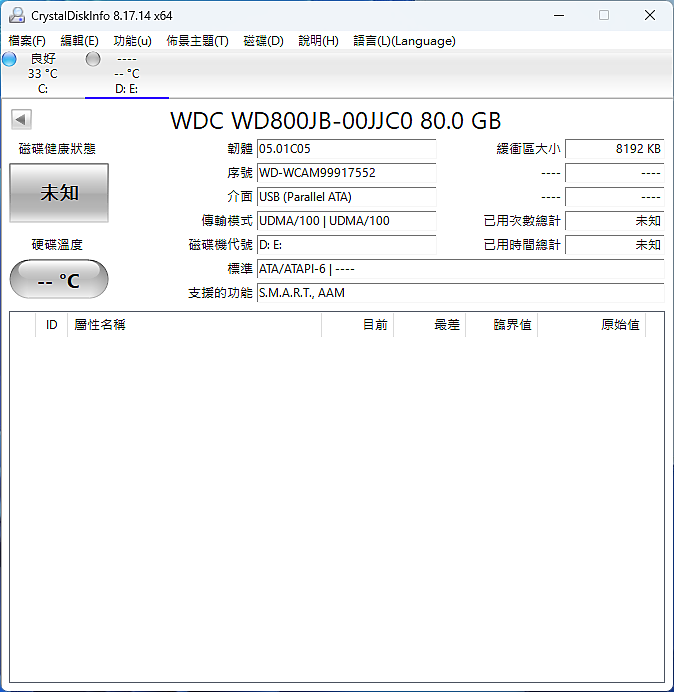Click the serial number field WD-WCAM99917552
The width and height of the screenshot is (674, 692).
pyautogui.click(x=346, y=173)
